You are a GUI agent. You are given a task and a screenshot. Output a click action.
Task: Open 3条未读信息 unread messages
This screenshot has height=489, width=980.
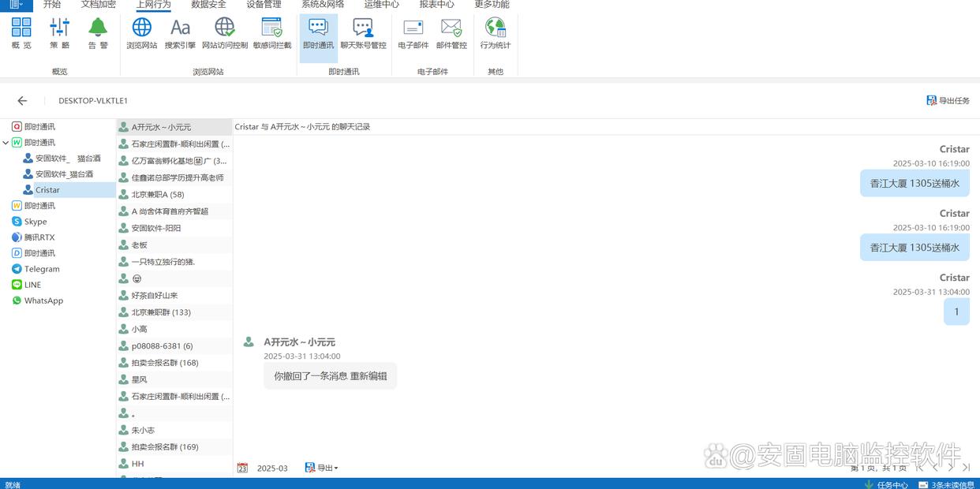tap(947, 484)
